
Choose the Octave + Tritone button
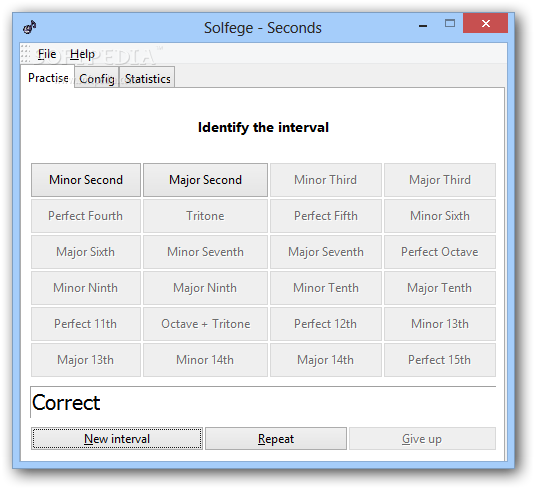[205, 324]
